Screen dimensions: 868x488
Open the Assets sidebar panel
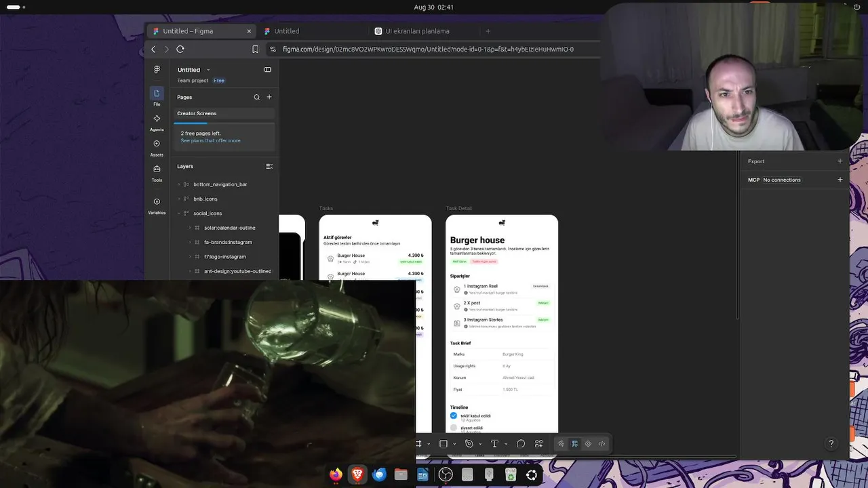(157, 147)
